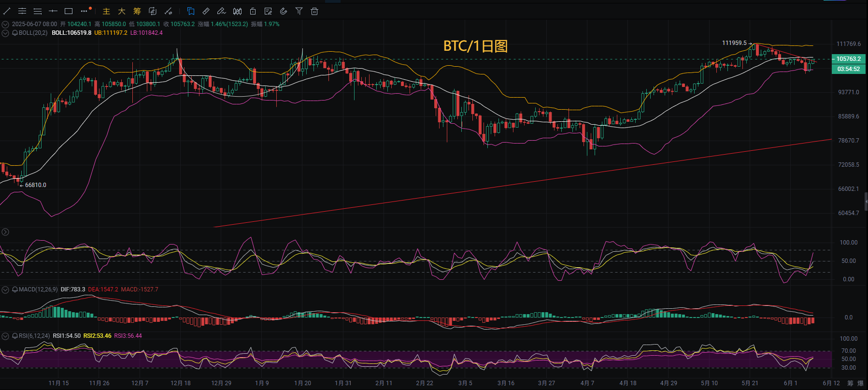This screenshot has width=868, height=390.
Task: Click the 4月 7 date label
Action: pyautogui.click(x=587, y=383)
